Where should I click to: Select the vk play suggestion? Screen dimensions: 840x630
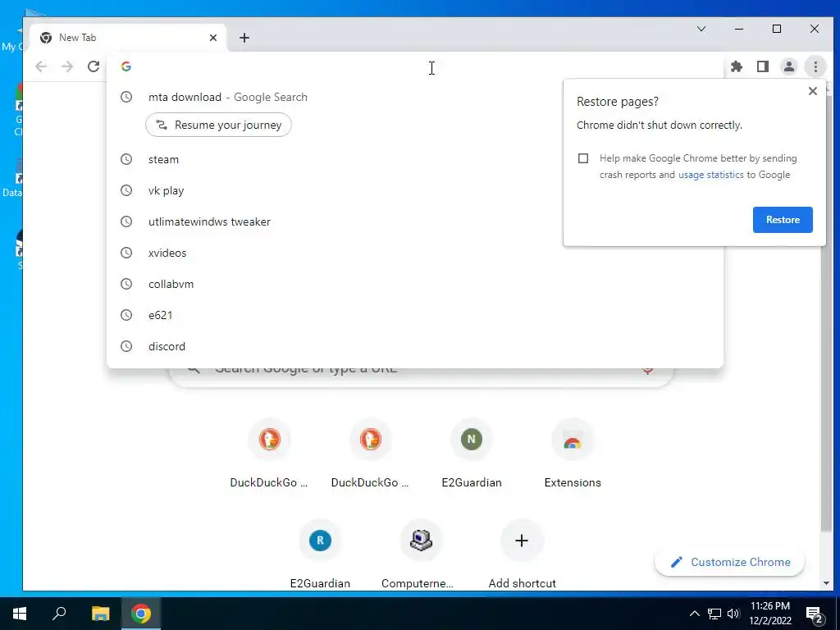pyautogui.click(x=415, y=190)
